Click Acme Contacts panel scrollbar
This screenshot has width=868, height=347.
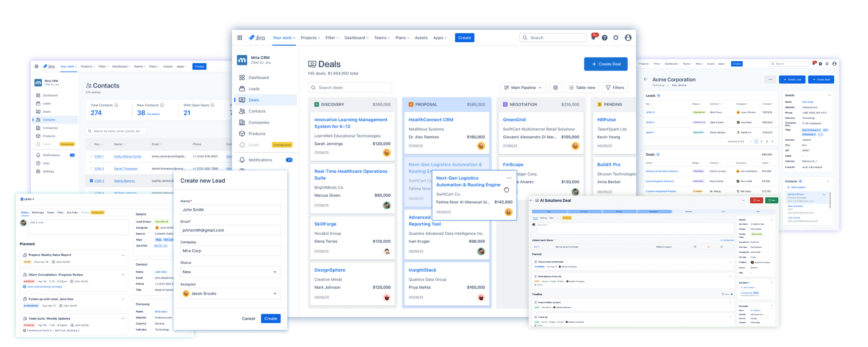[x=830, y=200]
